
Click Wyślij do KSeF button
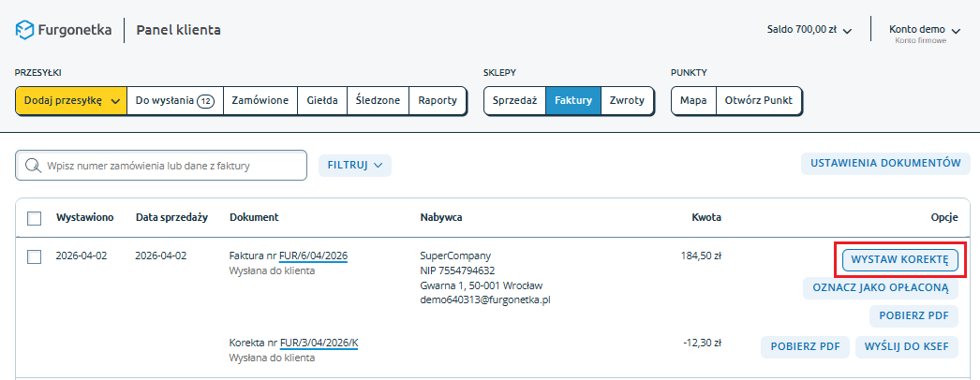point(907,347)
